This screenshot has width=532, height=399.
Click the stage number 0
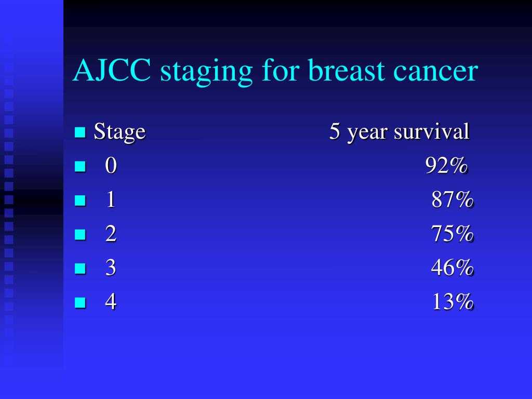pos(111,166)
